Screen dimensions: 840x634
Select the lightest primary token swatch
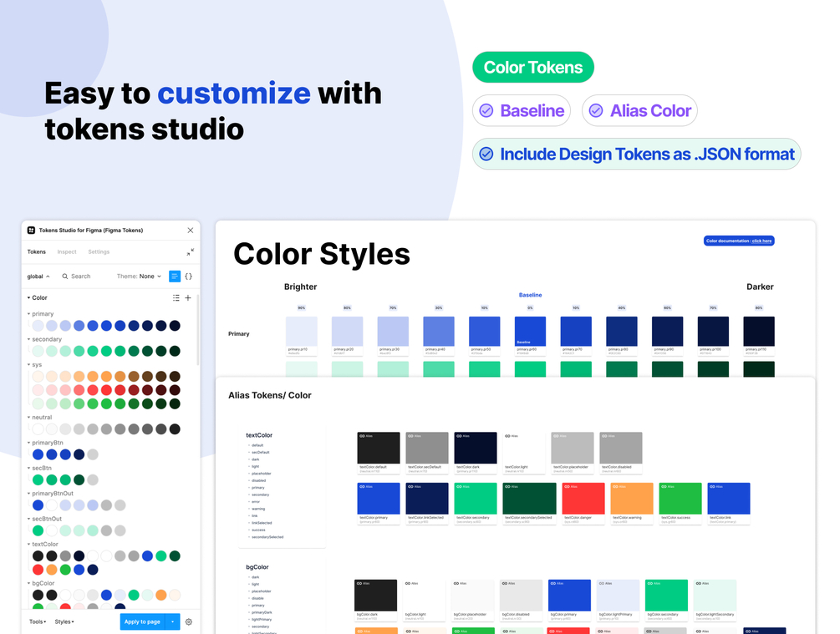pyautogui.click(x=38, y=326)
